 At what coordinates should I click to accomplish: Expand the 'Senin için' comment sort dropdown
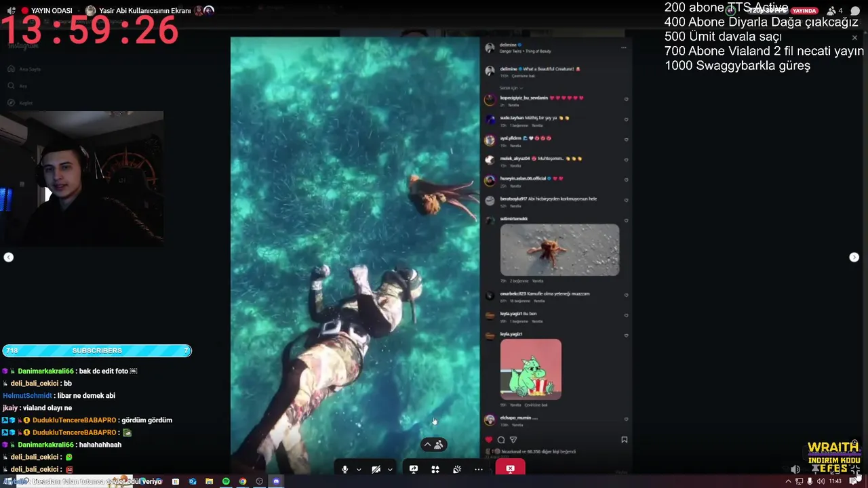511,88
